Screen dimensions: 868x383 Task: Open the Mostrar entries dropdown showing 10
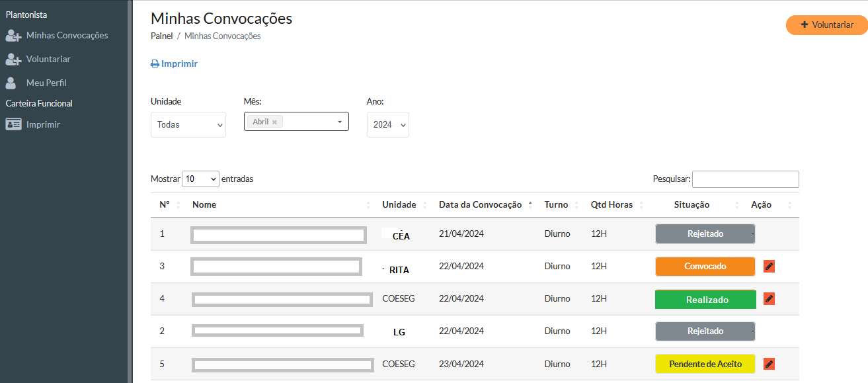(x=200, y=179)
